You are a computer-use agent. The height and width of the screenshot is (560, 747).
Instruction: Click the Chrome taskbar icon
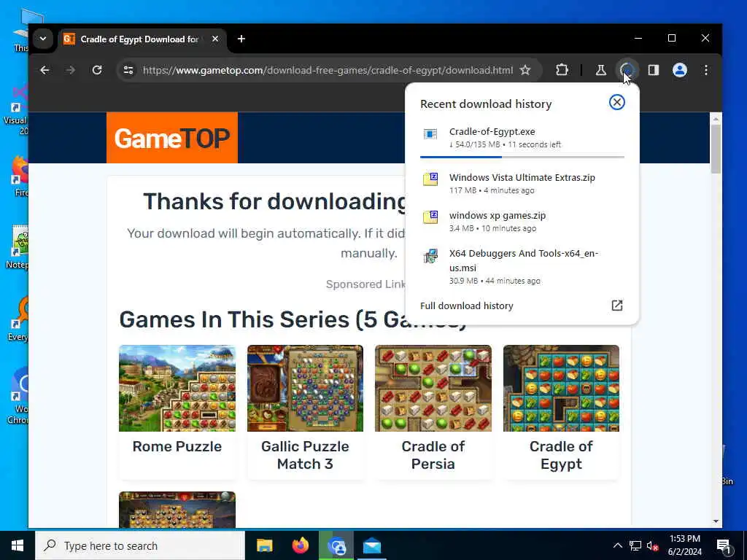(336, 545)
